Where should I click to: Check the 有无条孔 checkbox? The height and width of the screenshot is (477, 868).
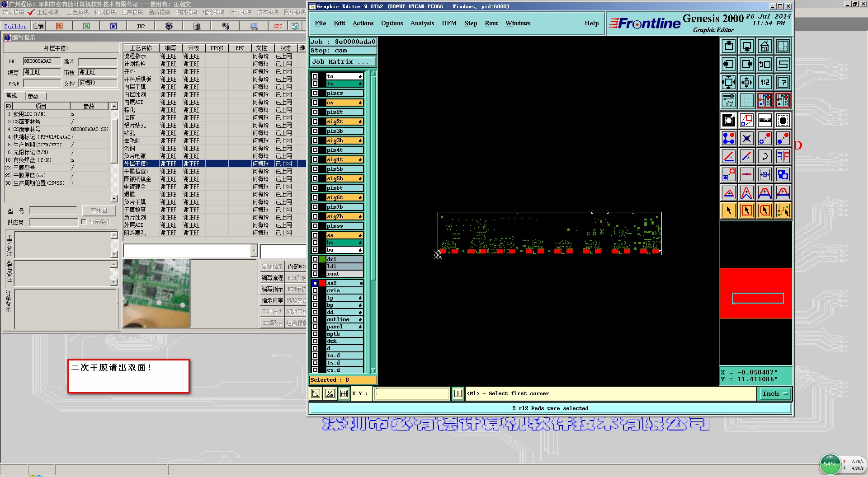84,222
